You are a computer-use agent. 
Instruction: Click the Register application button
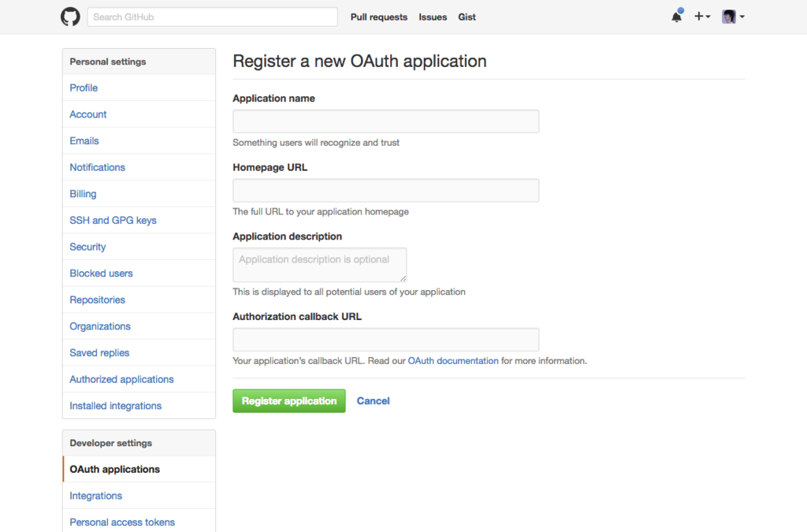288,400
